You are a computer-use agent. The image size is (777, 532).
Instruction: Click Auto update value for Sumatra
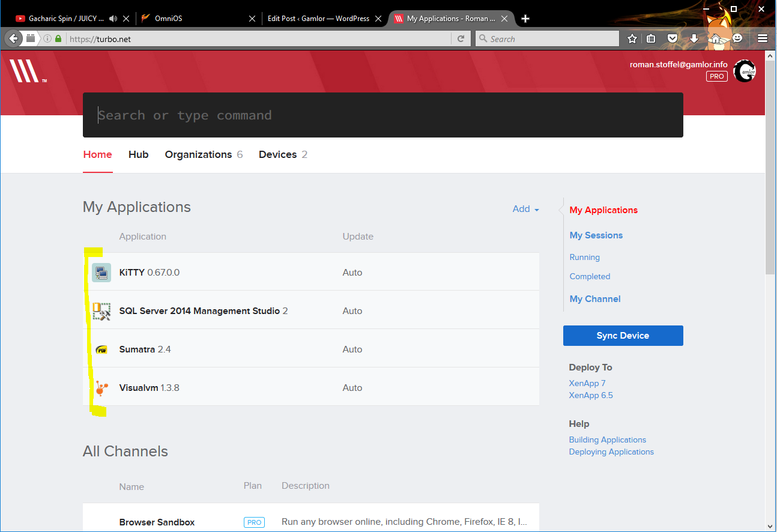point(352,349)
